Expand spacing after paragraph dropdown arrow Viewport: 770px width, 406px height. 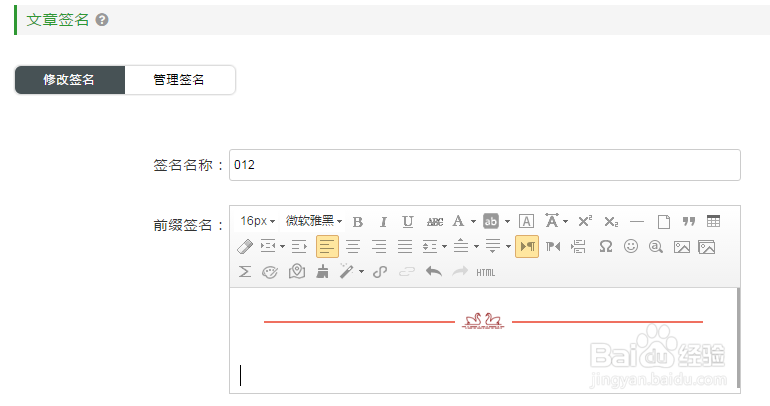pos(508,246)
